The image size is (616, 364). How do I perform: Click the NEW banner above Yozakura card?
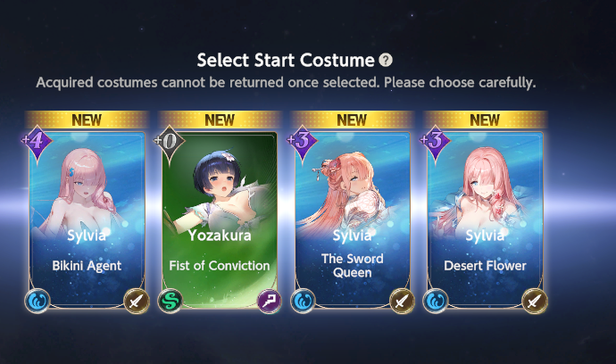click(220, 120)
